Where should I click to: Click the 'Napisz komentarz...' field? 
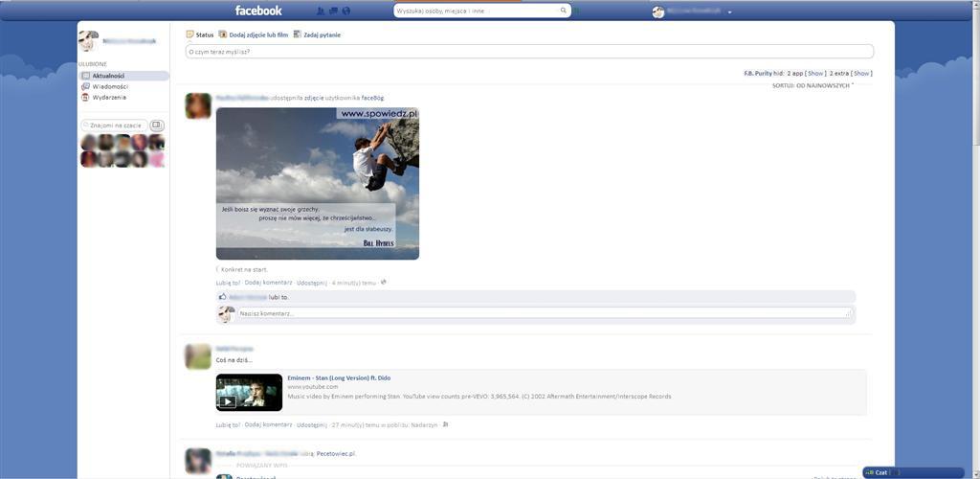(x=545, y=313)
